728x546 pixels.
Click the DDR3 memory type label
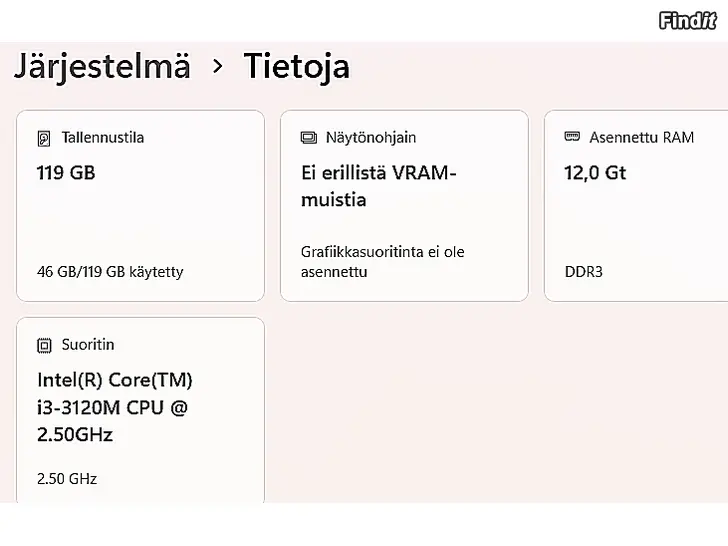584,271
